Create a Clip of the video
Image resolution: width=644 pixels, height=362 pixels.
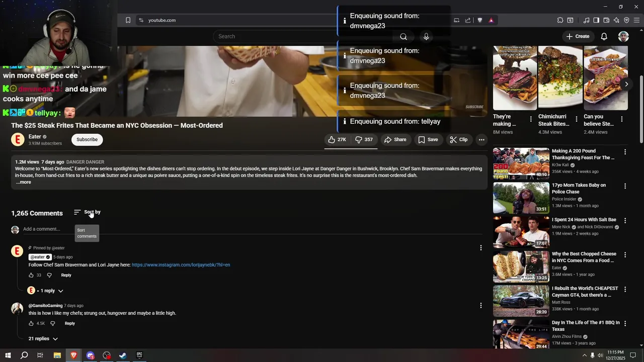(x=459, y=140)
